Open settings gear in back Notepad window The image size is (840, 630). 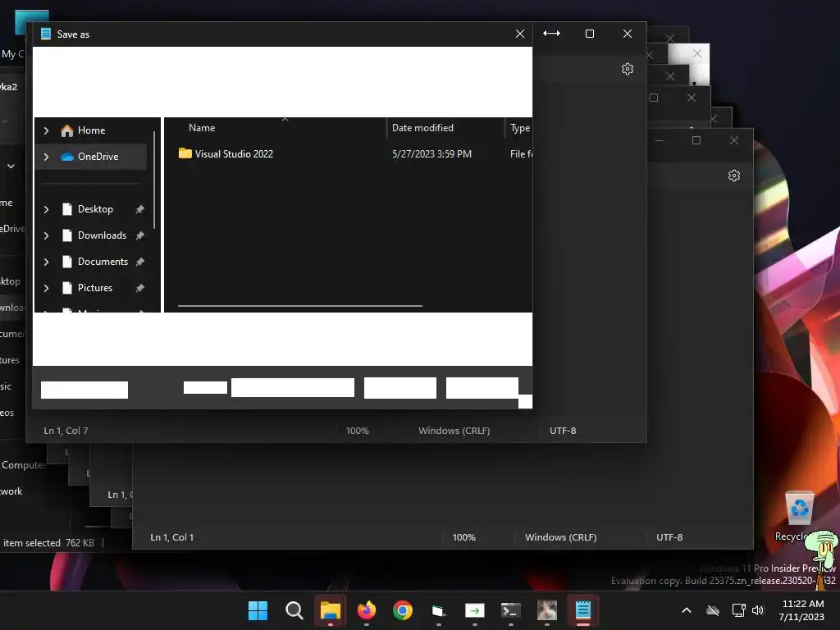[734, 176]
